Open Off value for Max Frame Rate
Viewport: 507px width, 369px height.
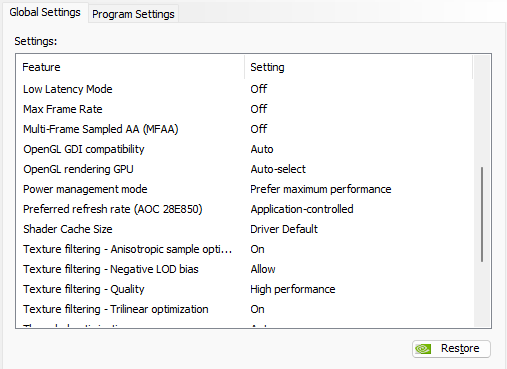pyautogui.click(x=259, y=109)
